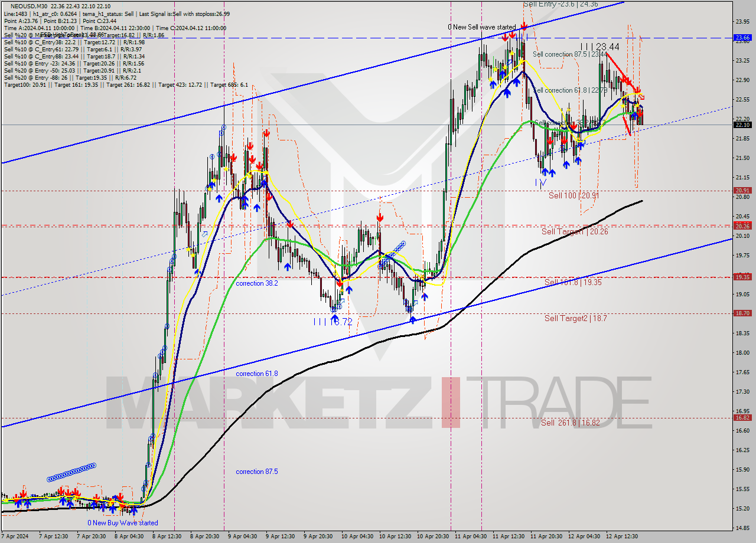Image resolution: width=756 pixels, height=543 pixels.
Task: Select the 'Sell %10 @ C_Entry61: 22.79' line
Action: pyautogui.click(x=72, y=49)
